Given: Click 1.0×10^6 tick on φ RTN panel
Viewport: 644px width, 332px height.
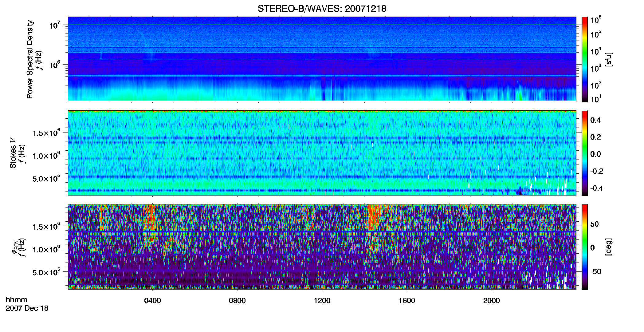Looking at the screenshot, I should point(46,249).
